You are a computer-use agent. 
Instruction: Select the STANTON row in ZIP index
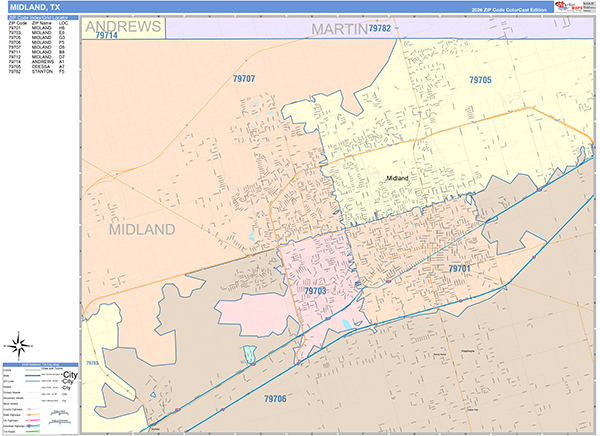pyautogui.click(x=37, y=72)
